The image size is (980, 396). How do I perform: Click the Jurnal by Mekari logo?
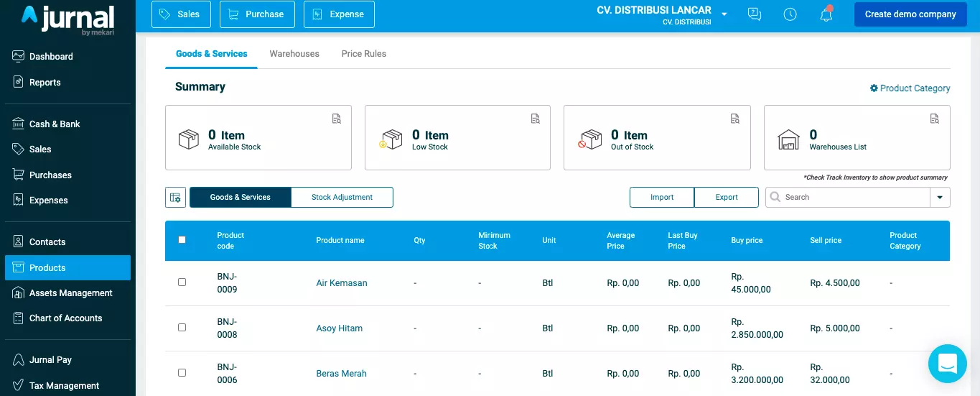[x=67, y=20]
